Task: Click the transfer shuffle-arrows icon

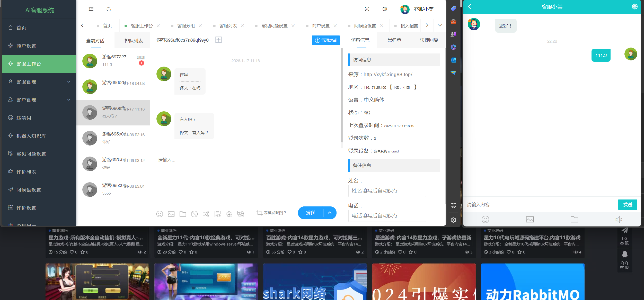Action: pos(206,214)
